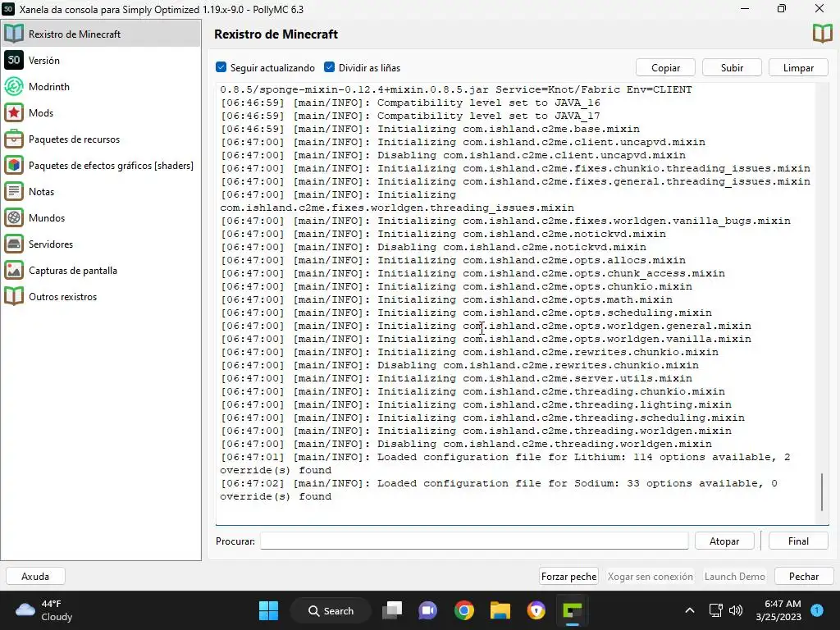Open the Modrinth page icon
The image size is (840, 630).
coord(14,86)
